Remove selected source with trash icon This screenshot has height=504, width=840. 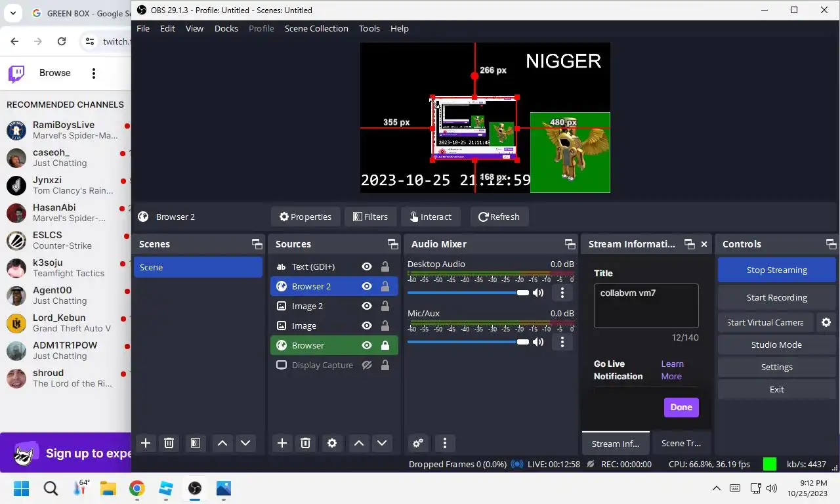305,443
